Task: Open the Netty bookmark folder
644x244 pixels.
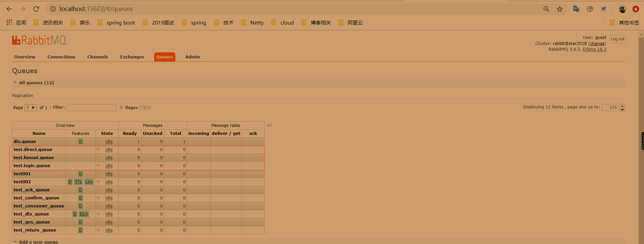Action: (x=252, y=22)
